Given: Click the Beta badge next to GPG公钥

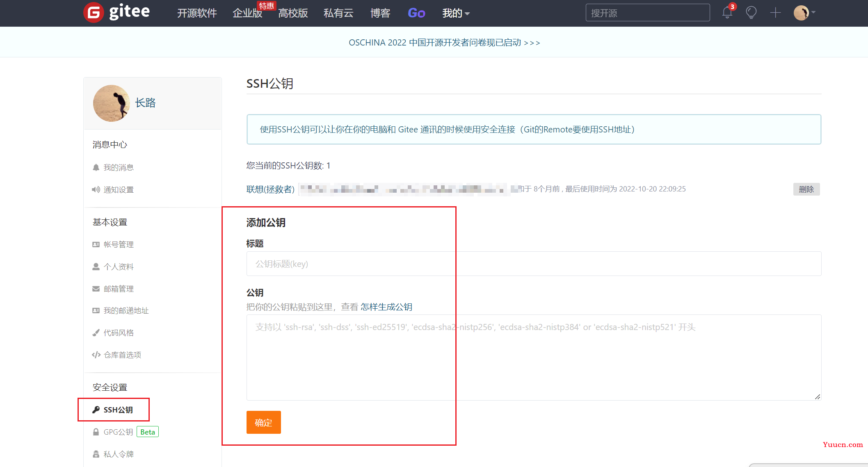Looking at the screenshot, I should tap(148, 432).
